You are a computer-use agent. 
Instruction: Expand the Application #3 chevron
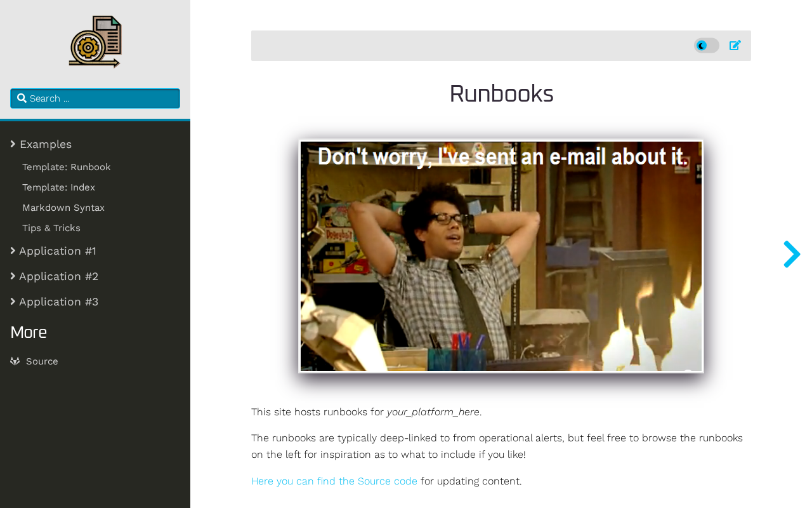click(13, 302)
